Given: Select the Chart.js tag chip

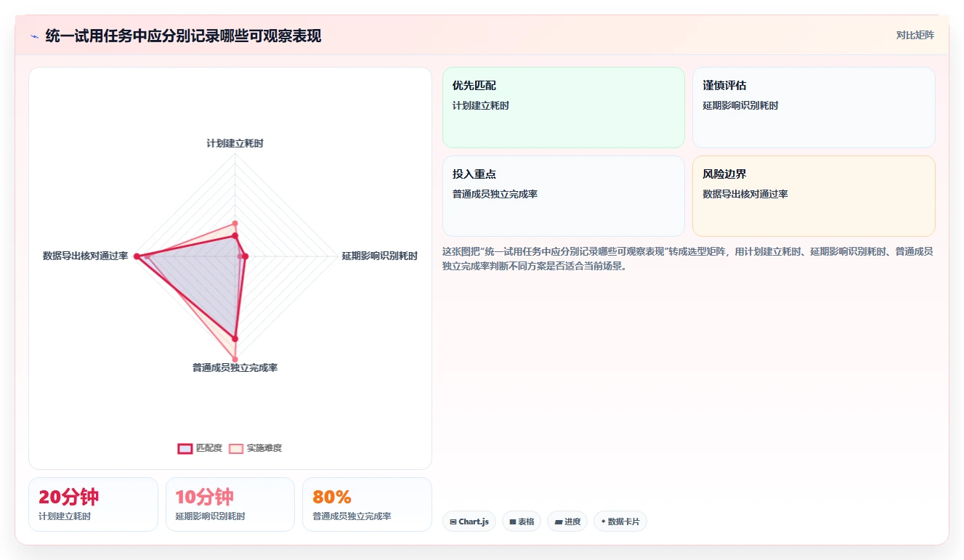Looking at the screenshot, I should click(469, 522).
